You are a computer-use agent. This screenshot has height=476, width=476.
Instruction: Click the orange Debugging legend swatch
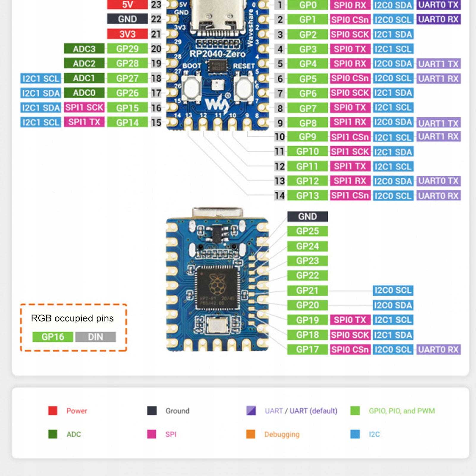coord(251,434)
